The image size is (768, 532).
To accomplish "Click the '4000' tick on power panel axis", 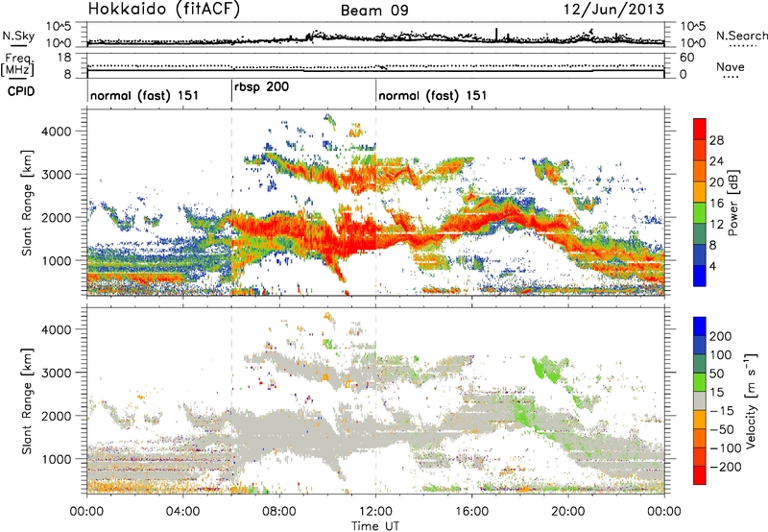I will tap(56, 132).
